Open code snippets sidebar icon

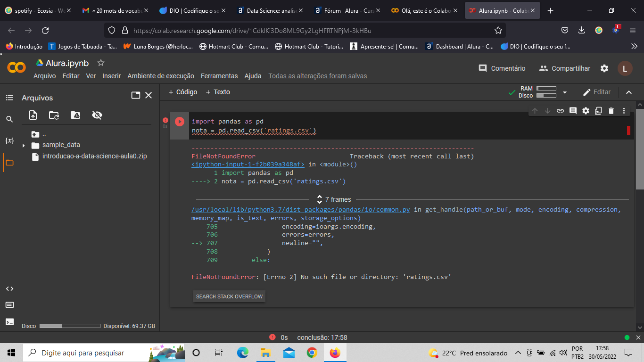(9, 288)
